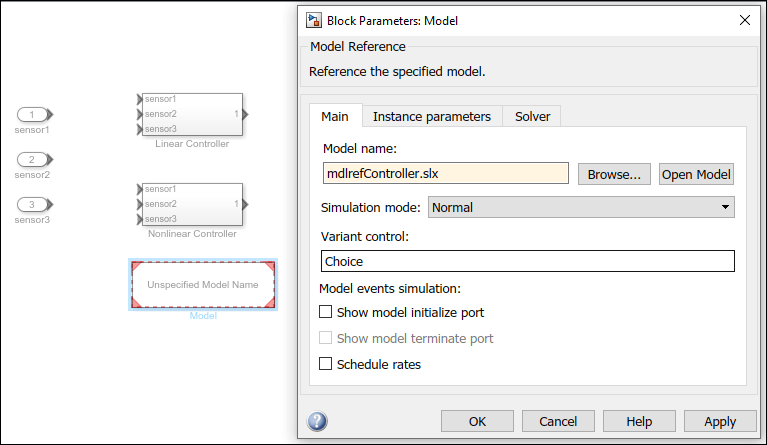Screen dimensions: 767x445
Task: Select the sensor2 inport block
Action: [33, 160]
